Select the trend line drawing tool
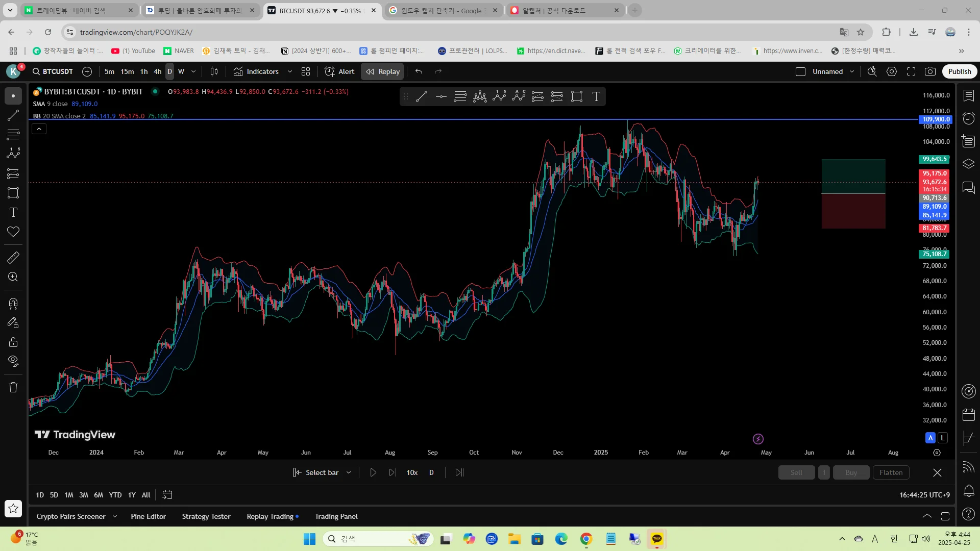This screenshot has width=980, height=551. (13, 115)
